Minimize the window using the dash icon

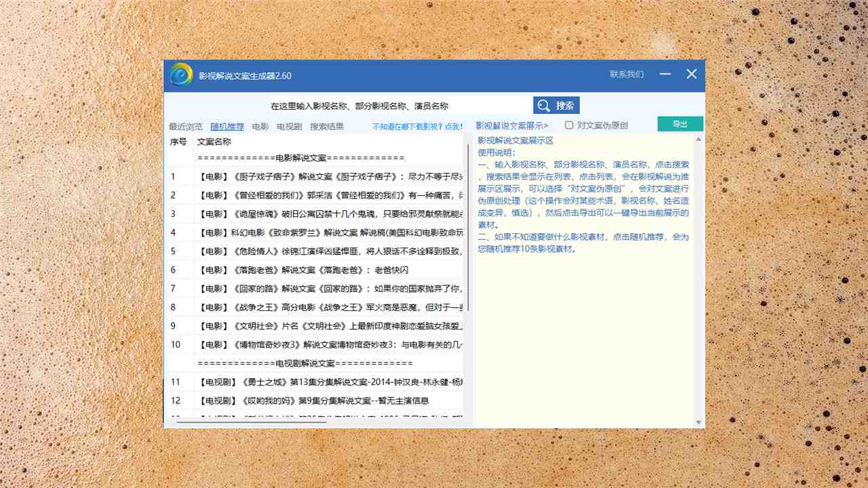coord(665,75)
